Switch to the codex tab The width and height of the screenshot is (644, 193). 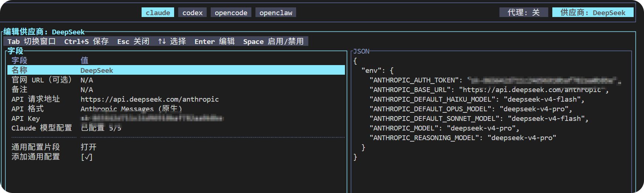click(192, 13)
